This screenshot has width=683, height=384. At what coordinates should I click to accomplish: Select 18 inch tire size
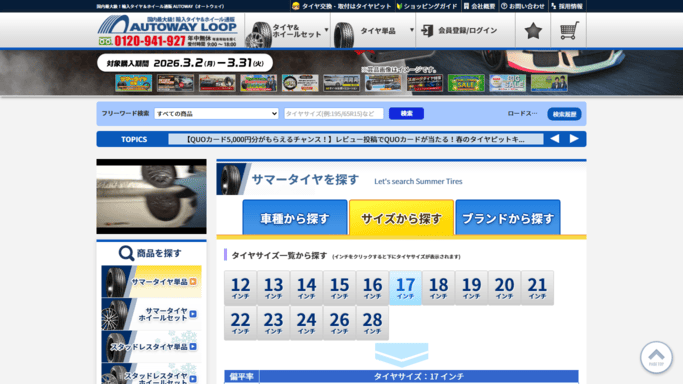click(x=438, y=288)
